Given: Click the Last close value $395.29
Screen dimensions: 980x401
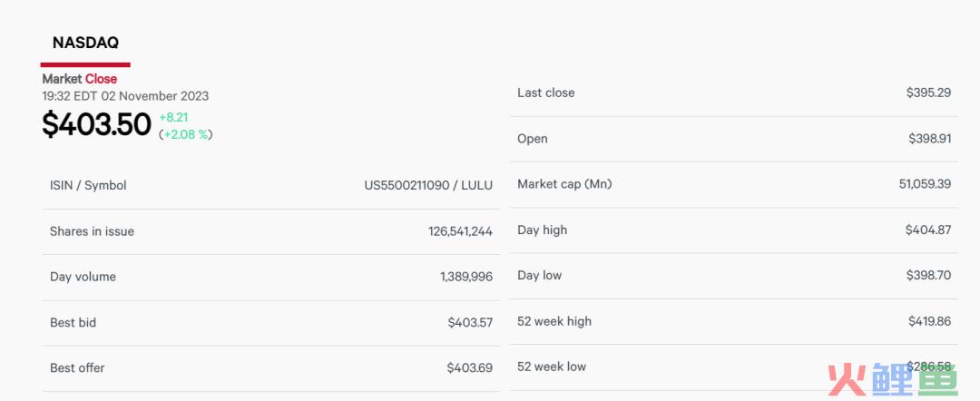Looking at the screenshot, I should [929, 93].
